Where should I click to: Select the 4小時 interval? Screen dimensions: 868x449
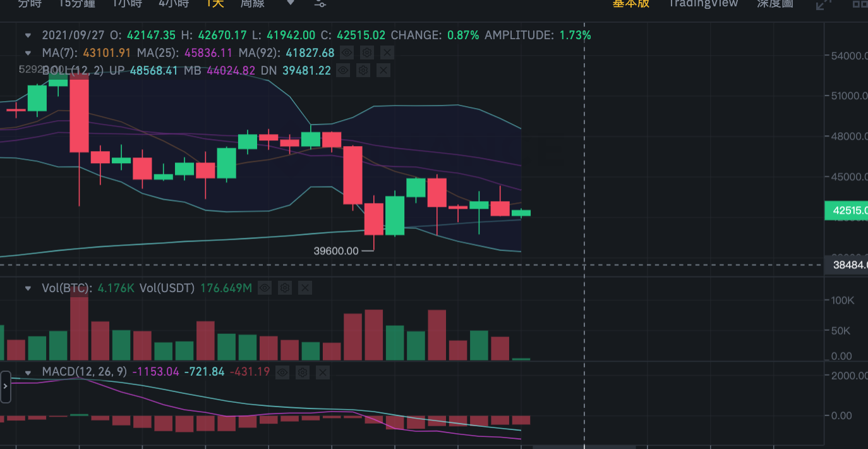pyautogui.click(x=174, y=3)
